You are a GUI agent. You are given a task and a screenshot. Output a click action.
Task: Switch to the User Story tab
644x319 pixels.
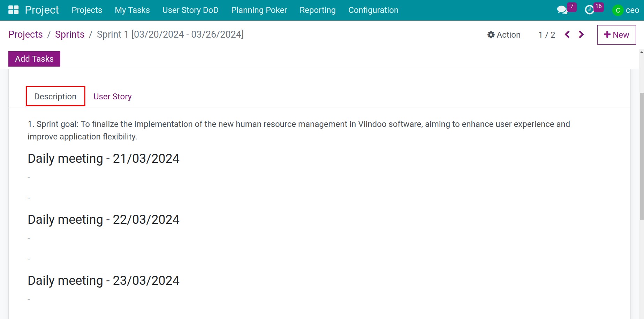point(113,97)
